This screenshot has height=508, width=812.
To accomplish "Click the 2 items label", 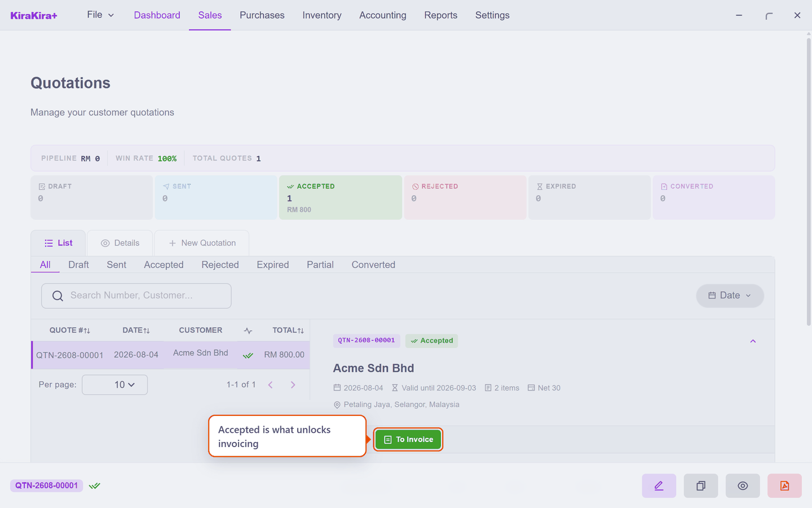I will click(502, 388).
